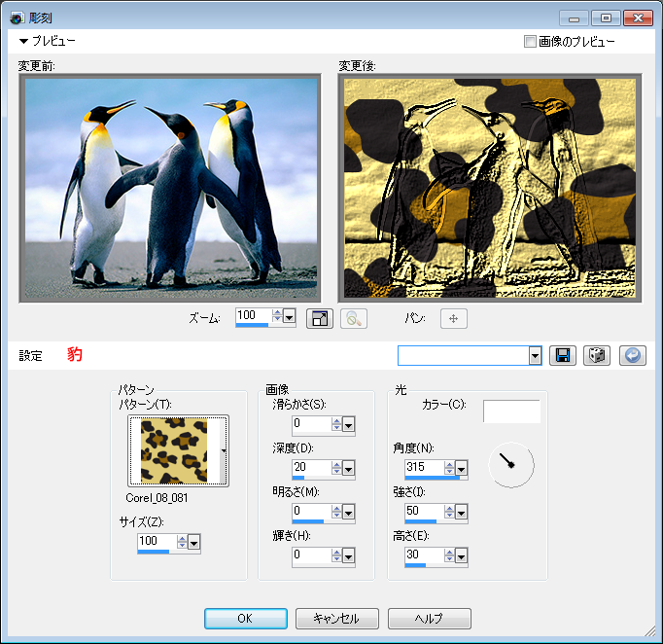The height and width of the screenshot is (644, 663).
Task: Click the sculpture dialog title bar icon
Action: tap(17, 18)
